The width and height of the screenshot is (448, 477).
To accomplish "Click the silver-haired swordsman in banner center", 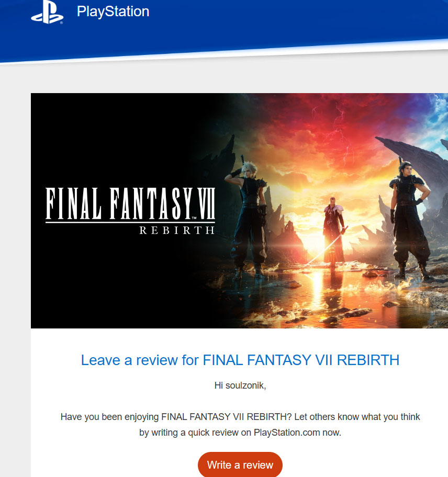I will pyautogui.click(x=333, y=232).
